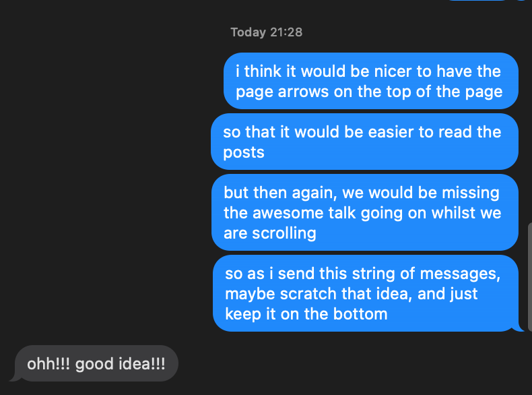Click the word "posts" in second message
This screenshot has width=532, height=395.
point(244,152)
